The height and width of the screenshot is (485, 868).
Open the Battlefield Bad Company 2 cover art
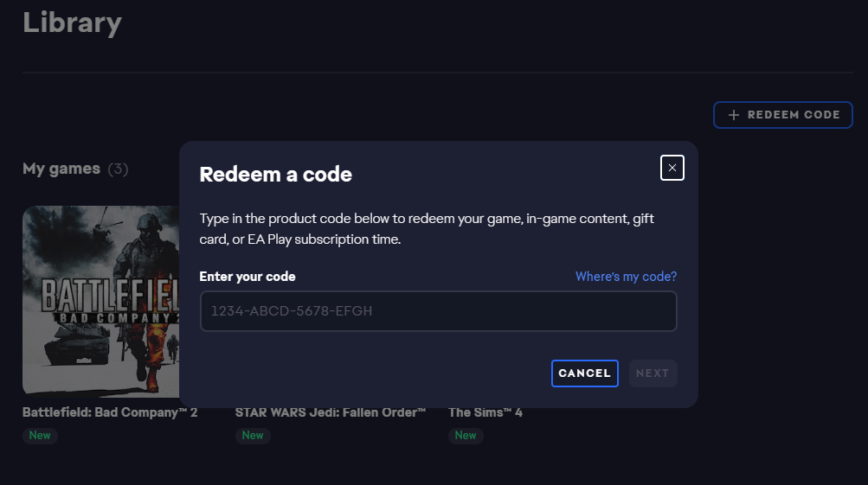point(100,300)
